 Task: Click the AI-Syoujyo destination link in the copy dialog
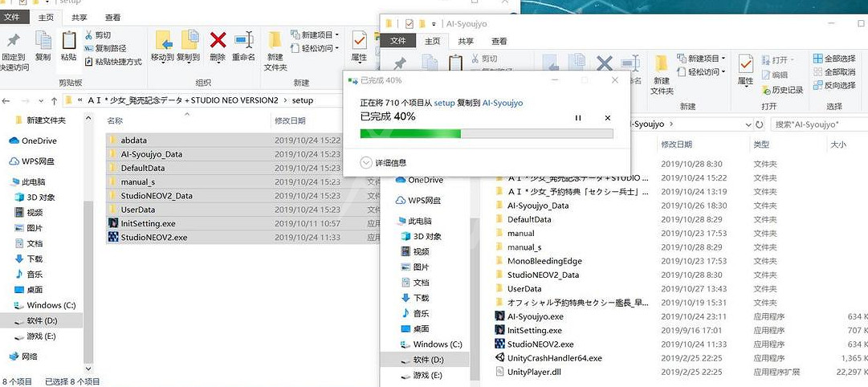point(503,103)
